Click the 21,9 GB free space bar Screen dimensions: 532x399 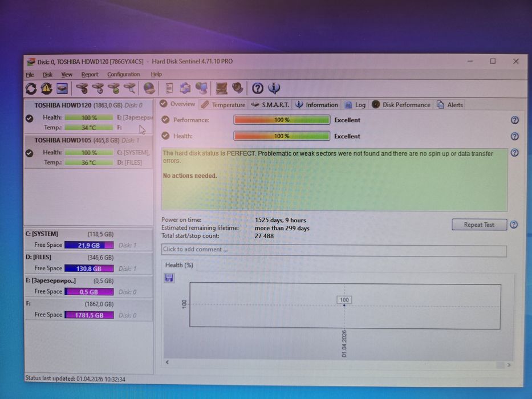pos(89,245)
